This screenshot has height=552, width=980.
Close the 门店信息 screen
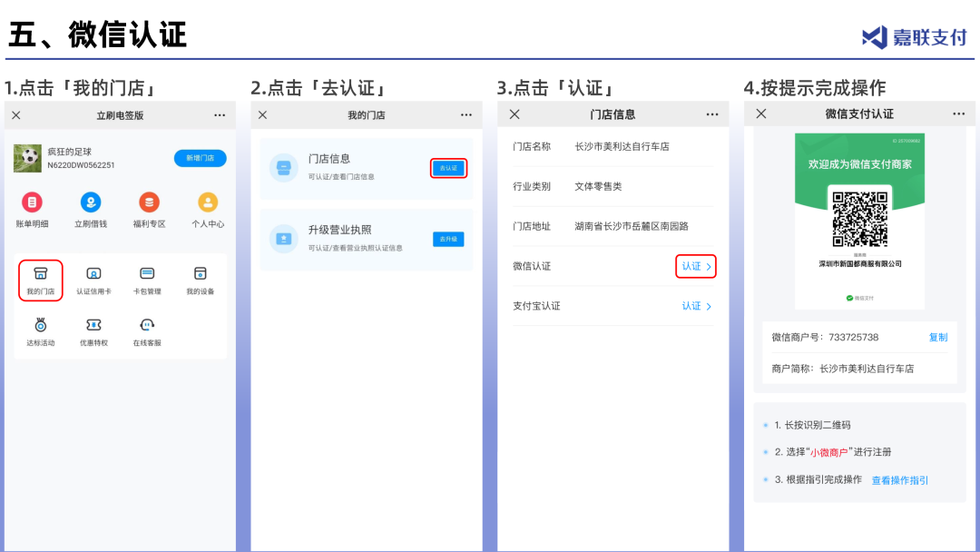514,114
